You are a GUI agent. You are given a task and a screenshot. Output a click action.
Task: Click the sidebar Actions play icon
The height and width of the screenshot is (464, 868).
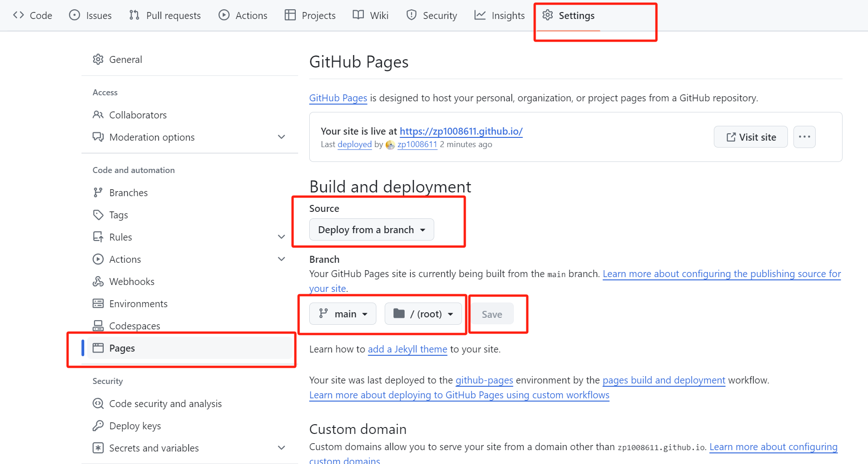tap(98, 259)
